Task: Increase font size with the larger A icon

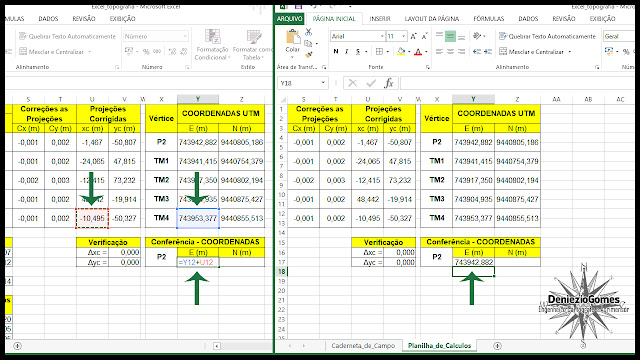Action: click(413, 37)
